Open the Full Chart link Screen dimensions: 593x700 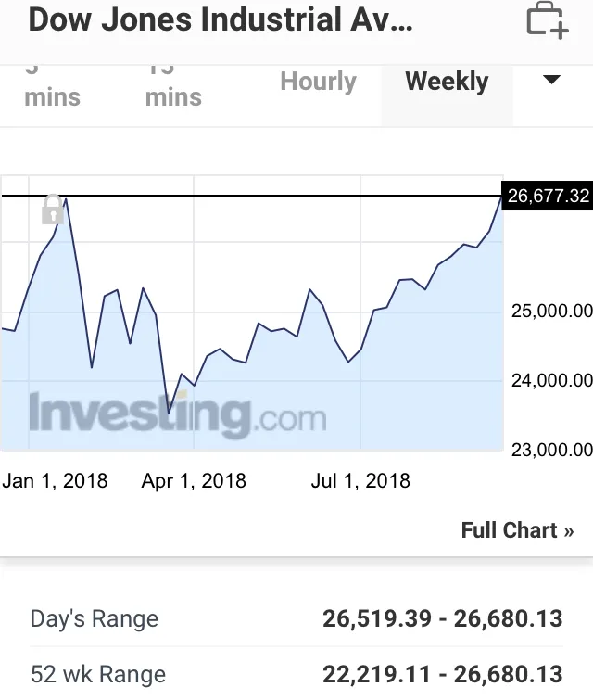point(517,530)
